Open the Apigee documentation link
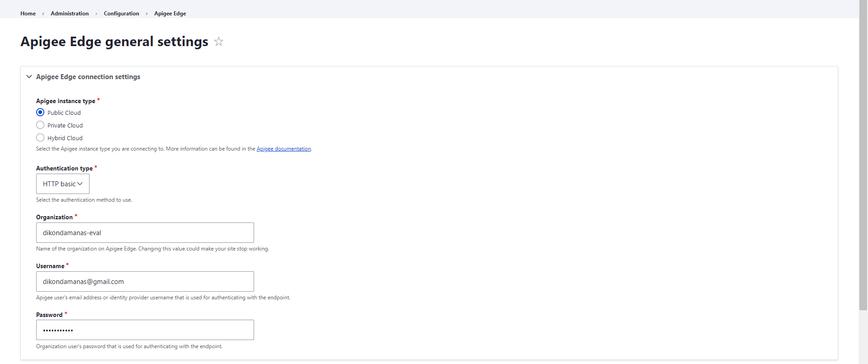868x364 pixels. tap(283, 149)
